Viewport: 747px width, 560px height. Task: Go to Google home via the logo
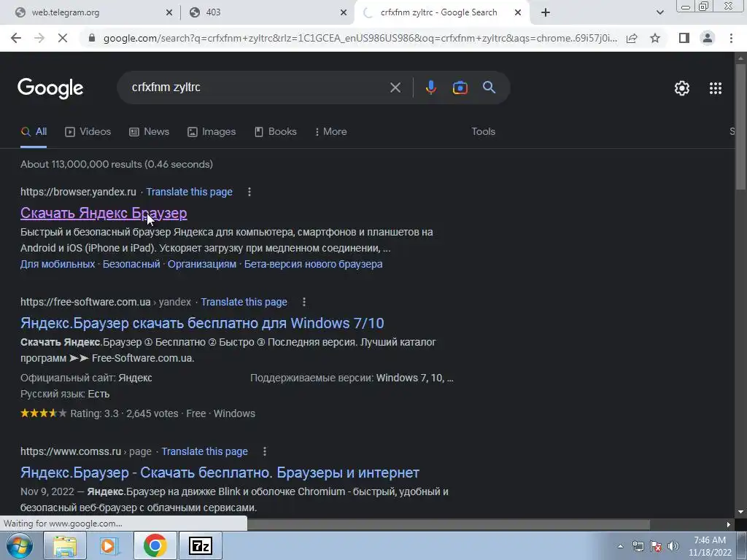50,88
